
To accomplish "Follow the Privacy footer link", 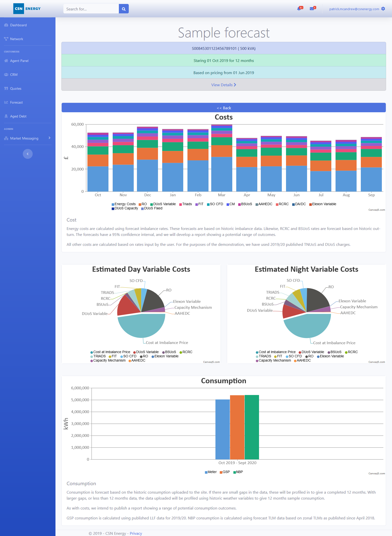I will 136,533.
